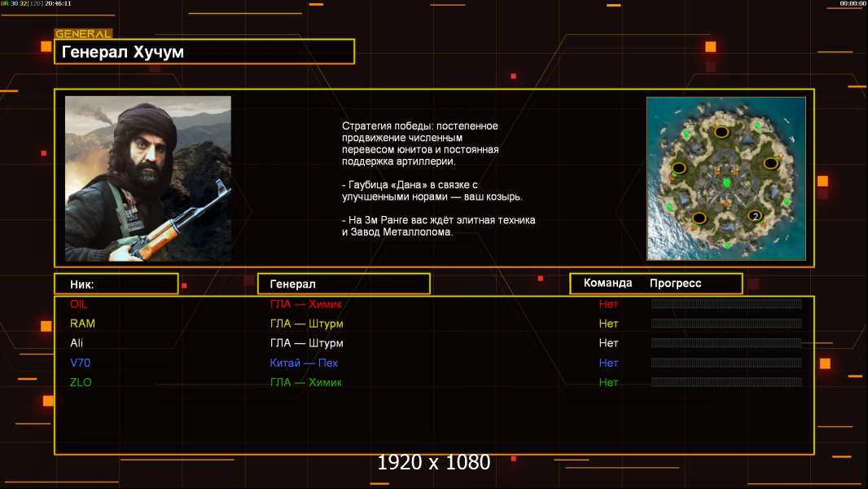Click the left black start position marker on map
The image size is (868, 489).
pyautogui.click(x=678, y=168)
